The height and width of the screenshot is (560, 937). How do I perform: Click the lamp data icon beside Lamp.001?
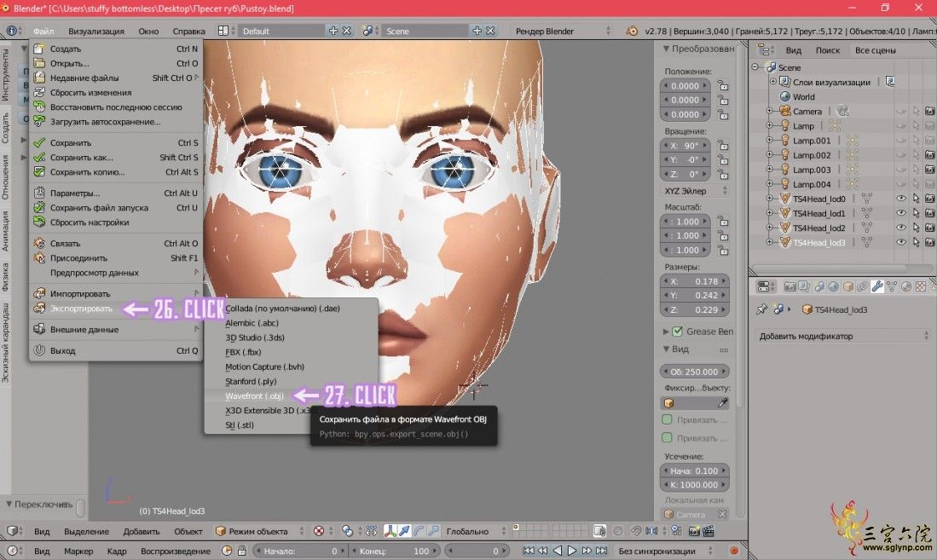point(852,141)
